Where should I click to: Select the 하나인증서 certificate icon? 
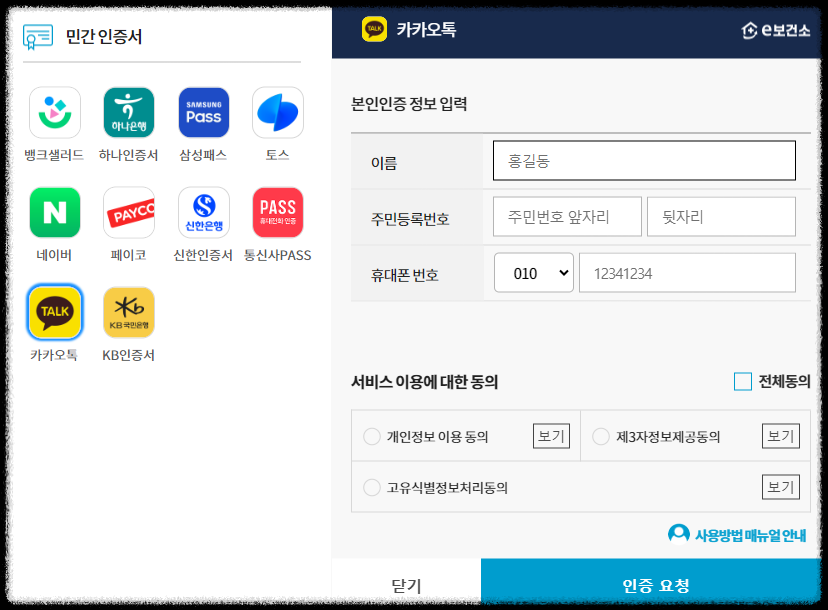[x=129, y=112]
